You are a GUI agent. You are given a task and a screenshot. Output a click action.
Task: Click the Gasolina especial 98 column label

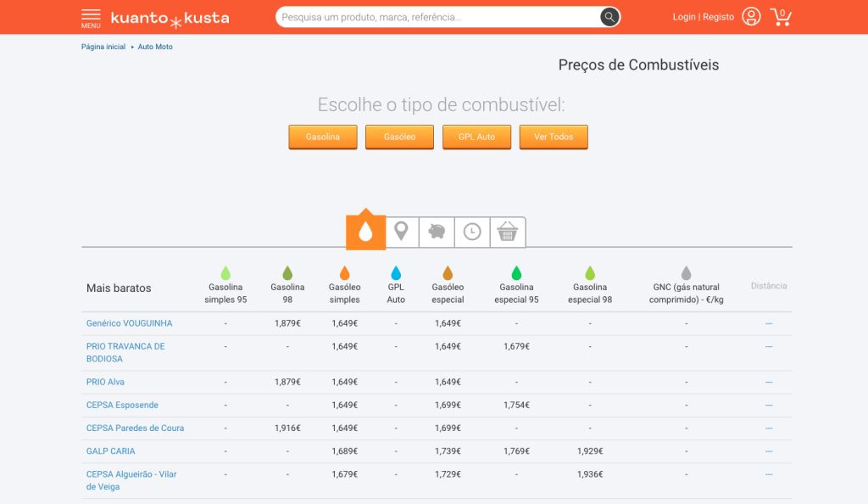(x=590, y=294)
